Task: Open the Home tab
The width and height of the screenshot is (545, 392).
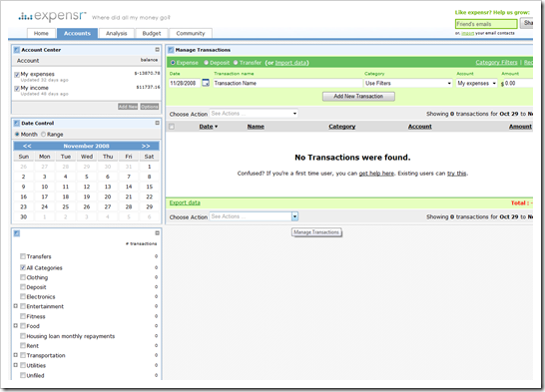Action: (x=41, y=33)
